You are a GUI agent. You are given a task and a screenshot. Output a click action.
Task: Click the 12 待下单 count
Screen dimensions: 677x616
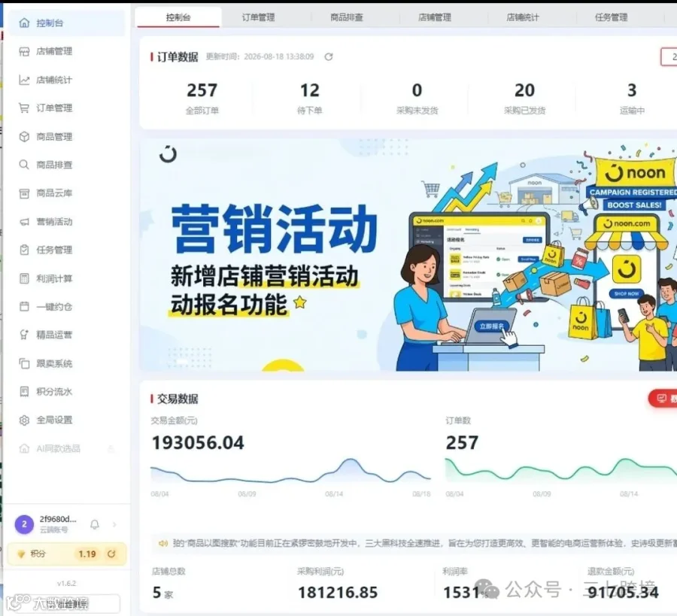(310, 90)
